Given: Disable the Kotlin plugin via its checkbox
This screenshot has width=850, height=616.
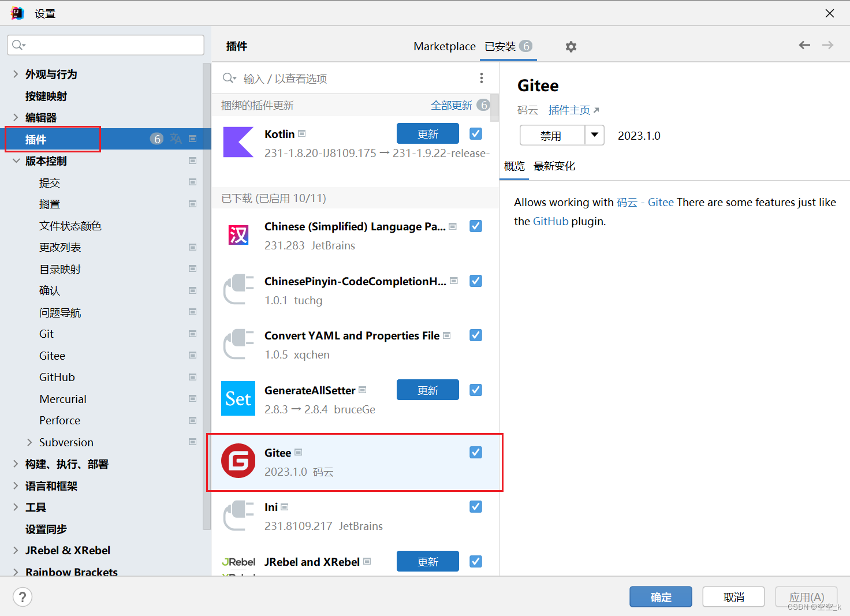Looking at the screenshot, I should [475, 133].
